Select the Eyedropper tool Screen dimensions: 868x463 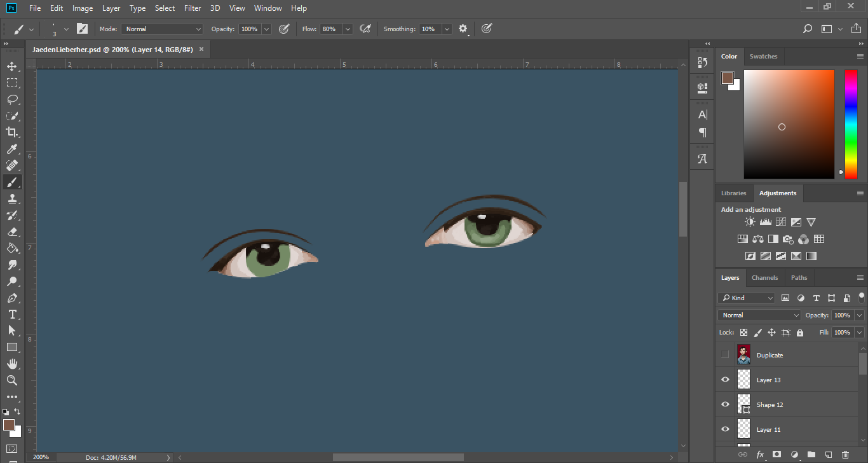[12, 149]
